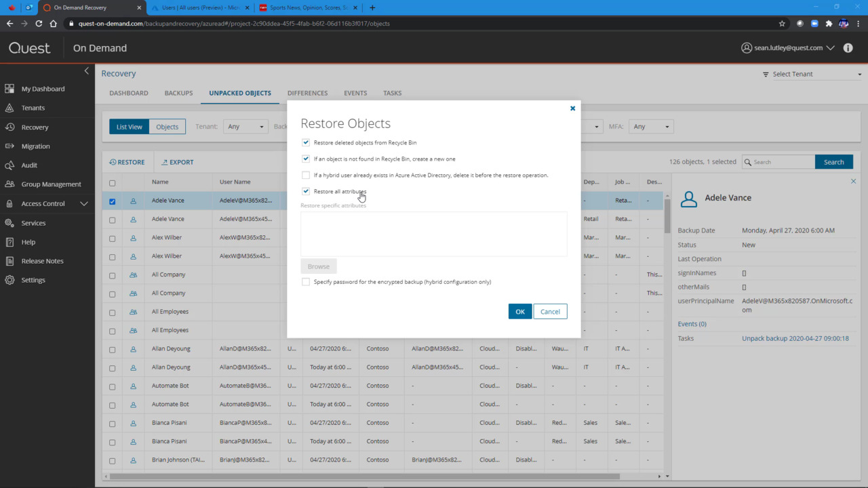This screenshot has height=488, width=868.
Task: Open the Release Notes icon
Action: (9, 260)
